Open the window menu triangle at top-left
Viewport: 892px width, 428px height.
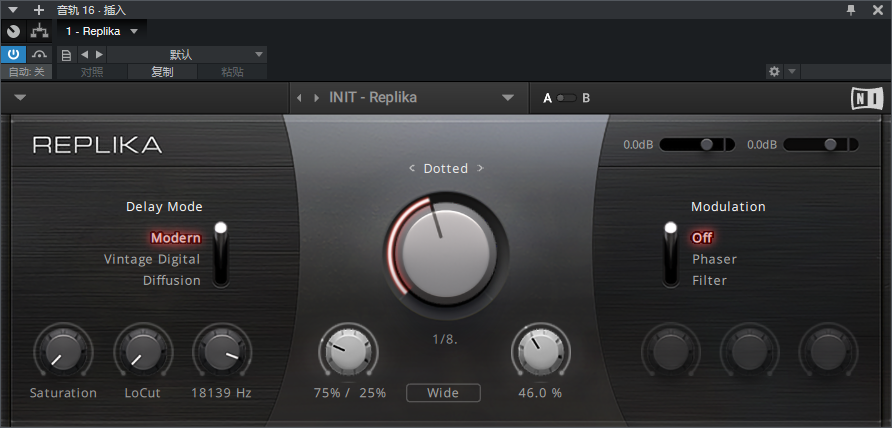click(13, 10)
